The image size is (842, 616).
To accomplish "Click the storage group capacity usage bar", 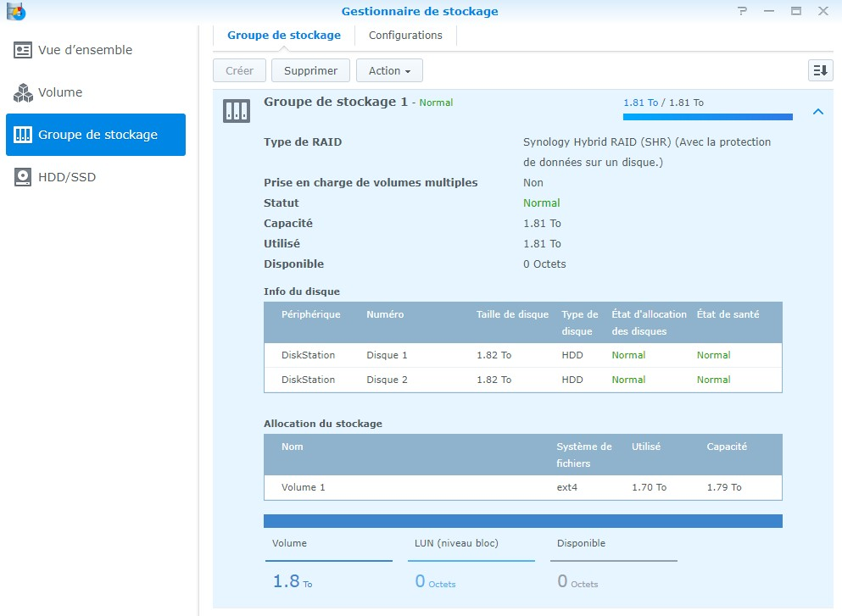I will 707,117.
